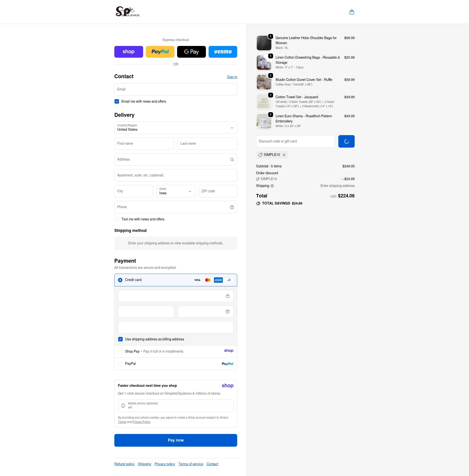Check out with the PayPal express button
Viewport: 469px width, 476px height.
[x=160, y=52]
